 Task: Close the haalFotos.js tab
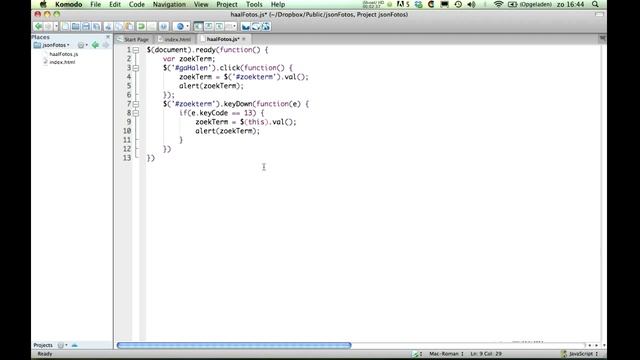coord(244,39)
